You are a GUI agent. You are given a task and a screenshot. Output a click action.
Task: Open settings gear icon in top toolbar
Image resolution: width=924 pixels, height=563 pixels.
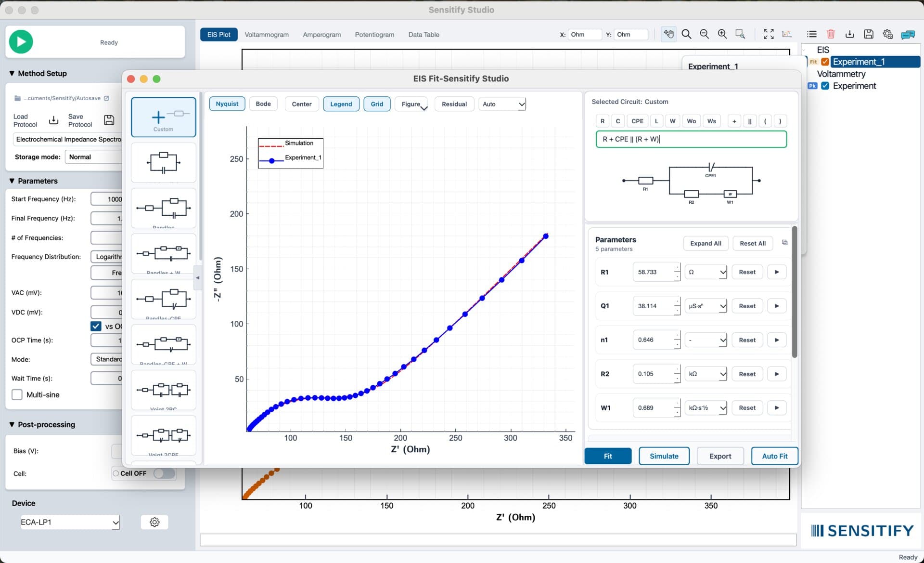pos(888,34)
